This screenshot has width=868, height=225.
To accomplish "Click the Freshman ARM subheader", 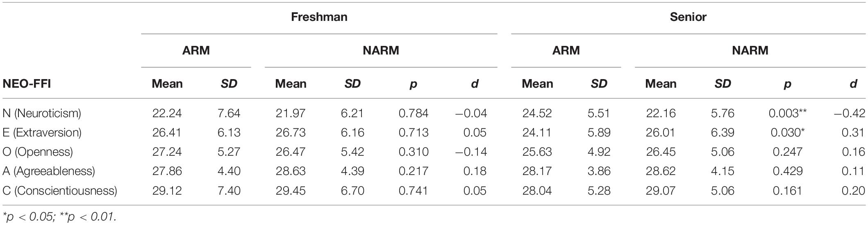I will 196,50.
